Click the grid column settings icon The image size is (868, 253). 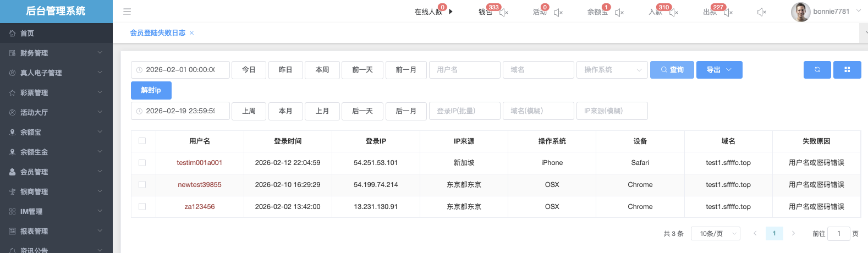click(x=847, y=70)
